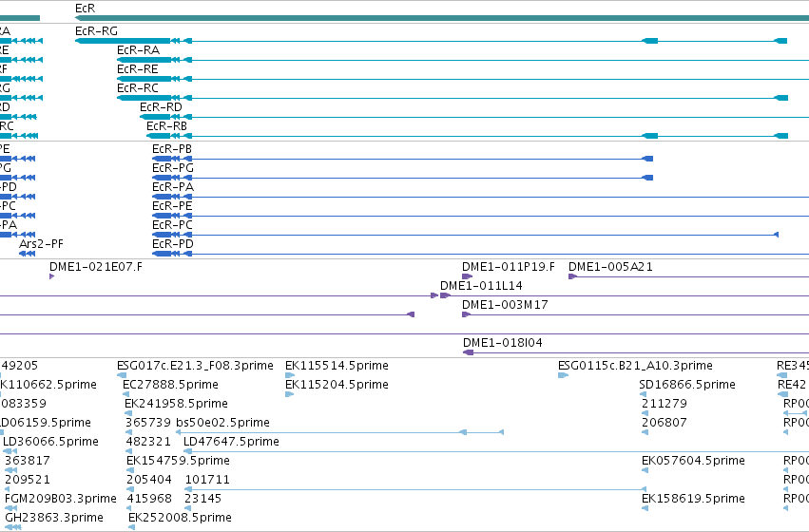The height and width of the screenshot is (532, 809).
Task: Select the 206807 feature label
Action: coord(665,423)
